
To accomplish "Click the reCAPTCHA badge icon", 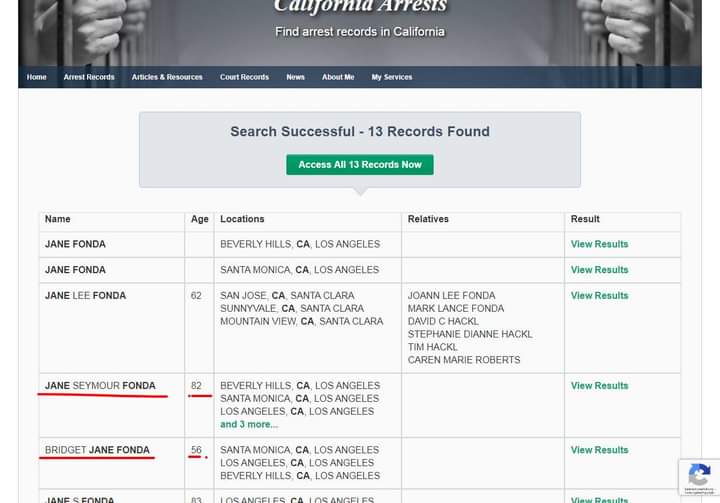I will pyautogui.click(x=699, y=476).
